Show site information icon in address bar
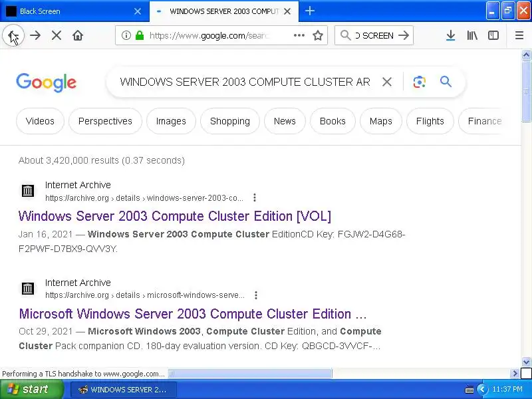The height and width of the screenshot is (399, 532). pyautogui.click(x=126, y=35)
